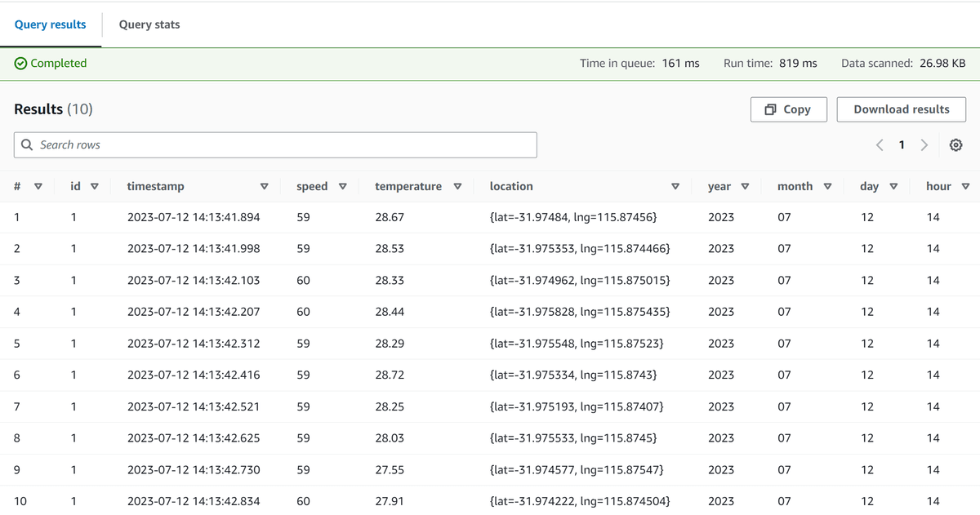Open the speed column dropdown

point(344,186)
